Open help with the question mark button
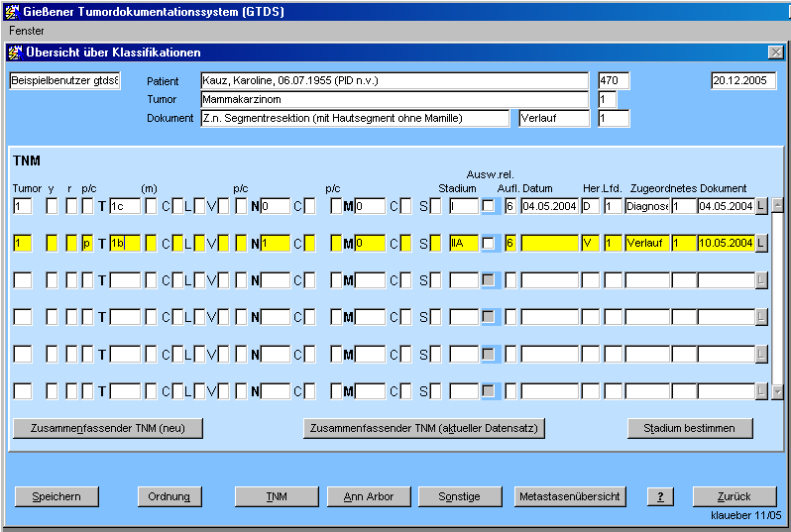Image resolution: width=791 pixels, height=532 pixels. 660,496
